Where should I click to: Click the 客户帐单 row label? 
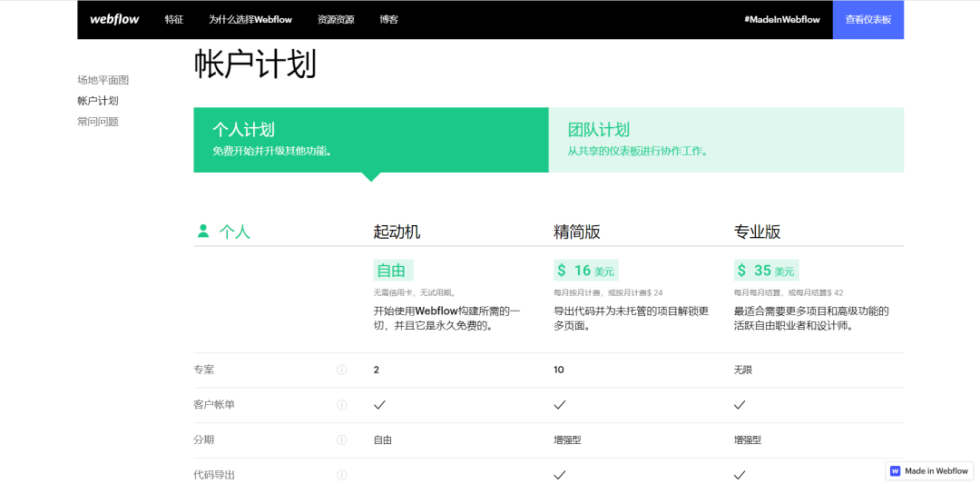pyautogui.click(x=214, y=405)
